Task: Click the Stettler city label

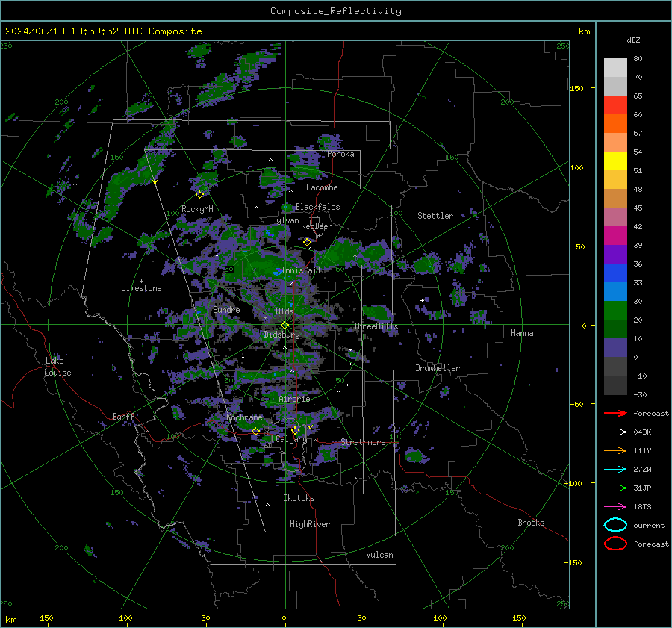Action: pyautogui.click(x=435, y=216)
